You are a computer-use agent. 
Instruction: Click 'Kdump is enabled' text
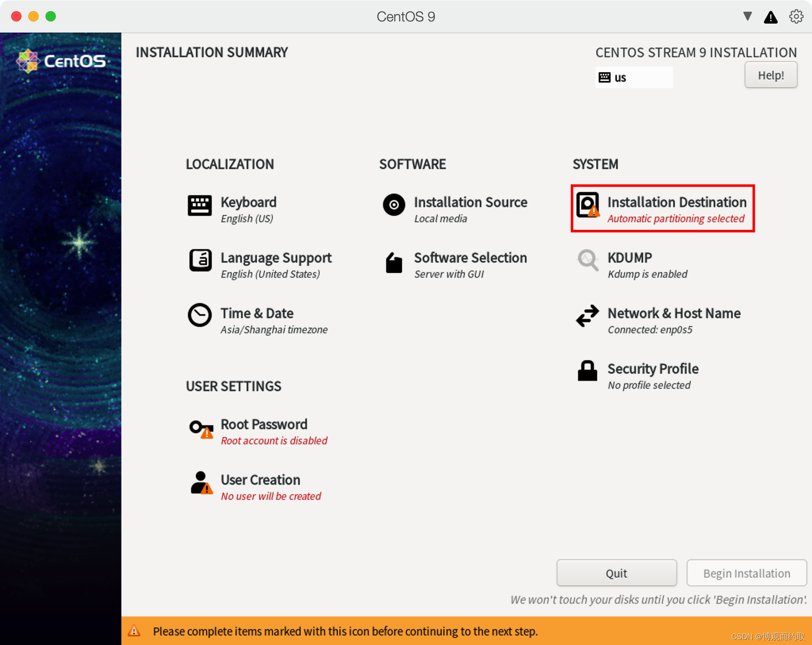[647, 274]
